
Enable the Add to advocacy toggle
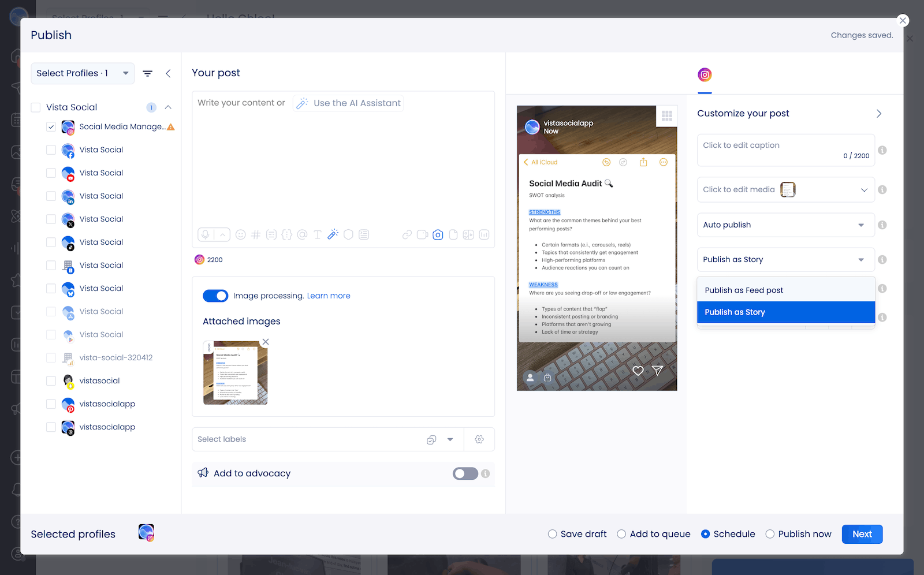pyautogui.click(x=465, y=473)
